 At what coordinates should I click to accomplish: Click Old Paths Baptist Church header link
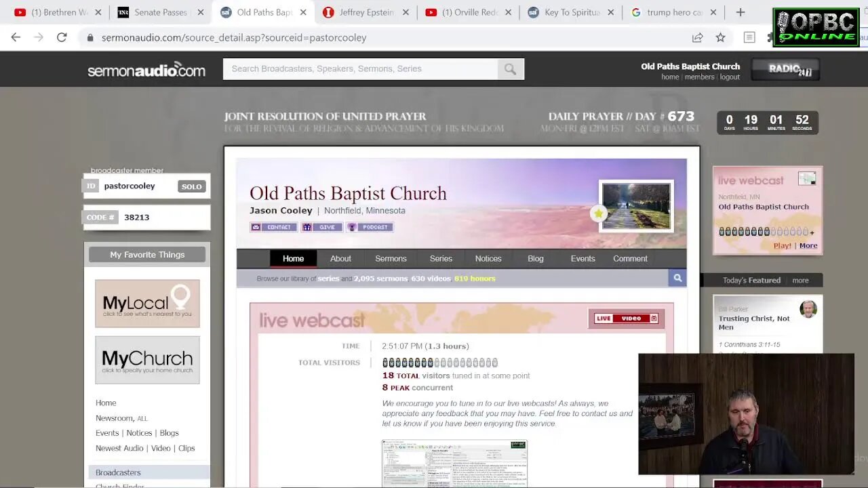[690, 66]
